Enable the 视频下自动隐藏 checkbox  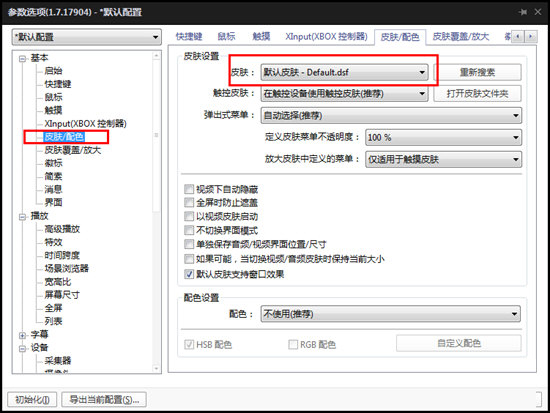coord(189,189)
